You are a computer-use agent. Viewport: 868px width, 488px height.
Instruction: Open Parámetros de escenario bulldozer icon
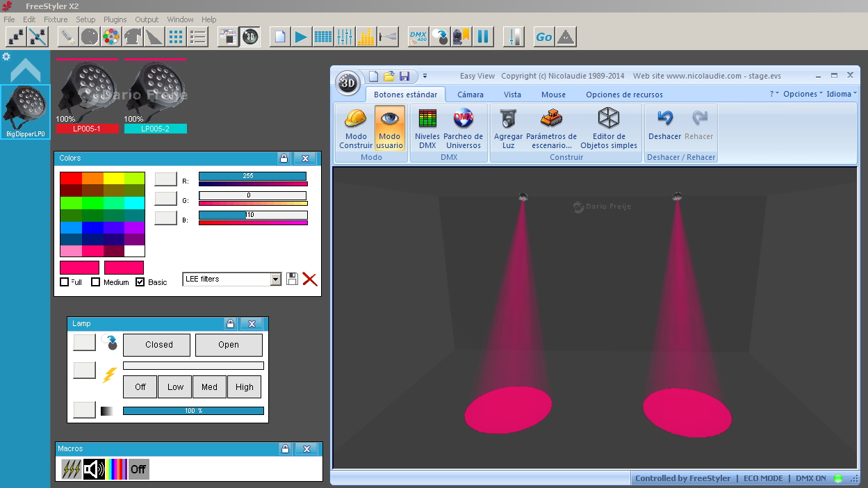pyautogui.click(x=551, y=128)
